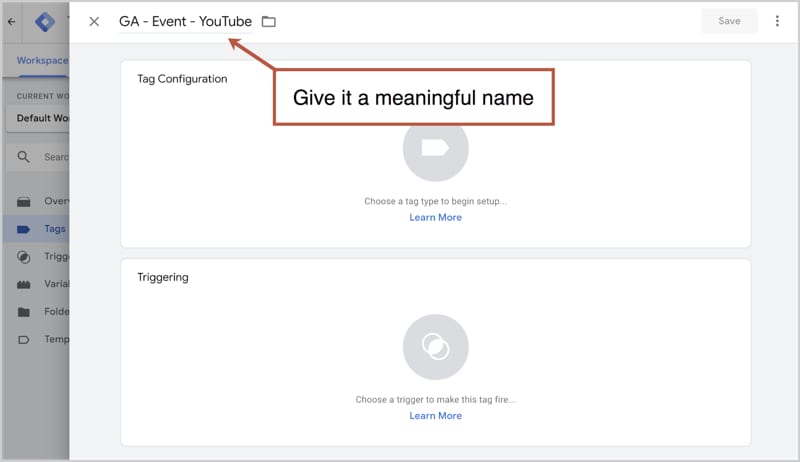
Task: Open Variables in the sidebar
Action: [38, 284]
